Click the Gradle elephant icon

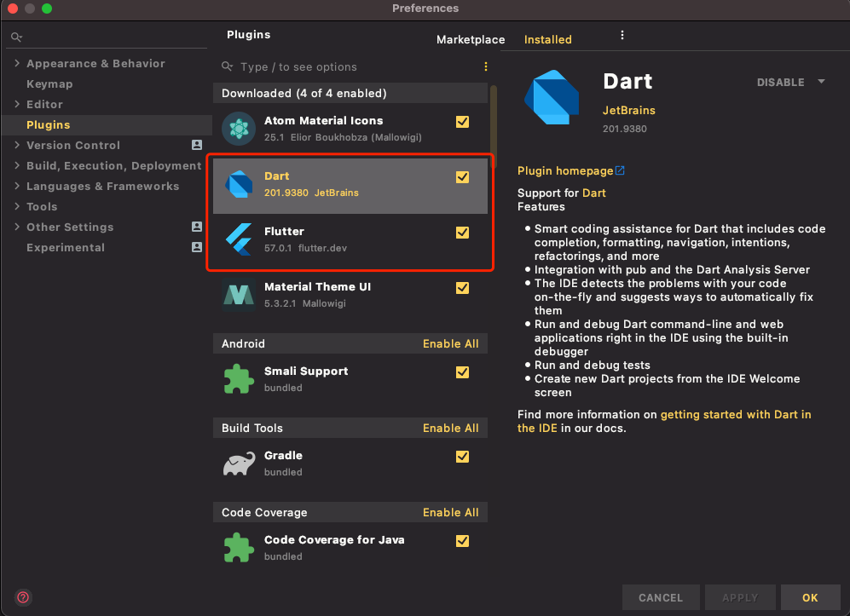click(239, 463)
